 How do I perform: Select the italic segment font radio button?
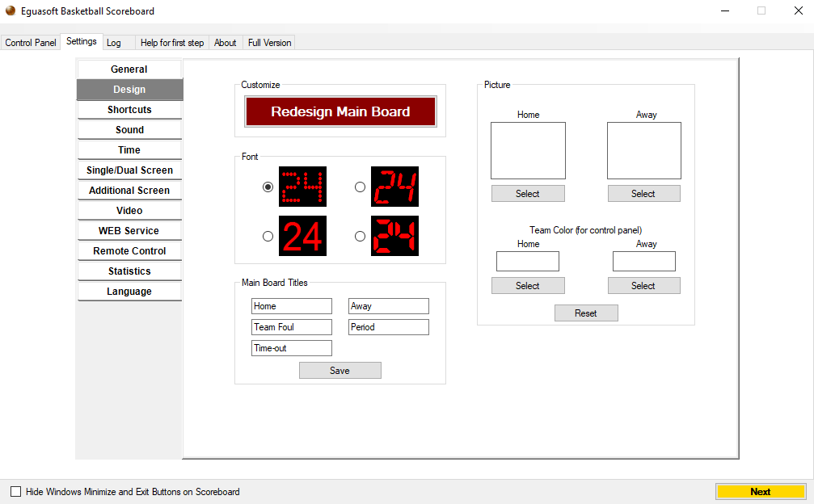pyautogui.click(x=360, y=187)
